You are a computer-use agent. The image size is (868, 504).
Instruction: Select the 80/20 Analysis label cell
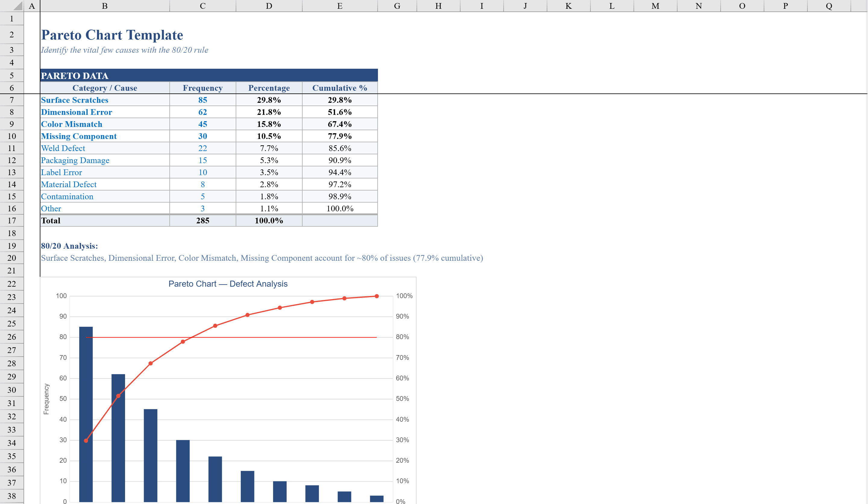pos(70,246)
